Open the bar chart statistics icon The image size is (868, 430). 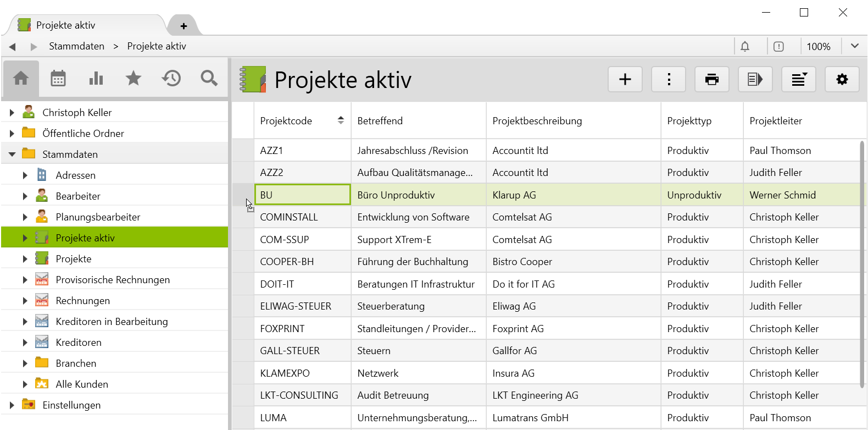pos(96,79)
